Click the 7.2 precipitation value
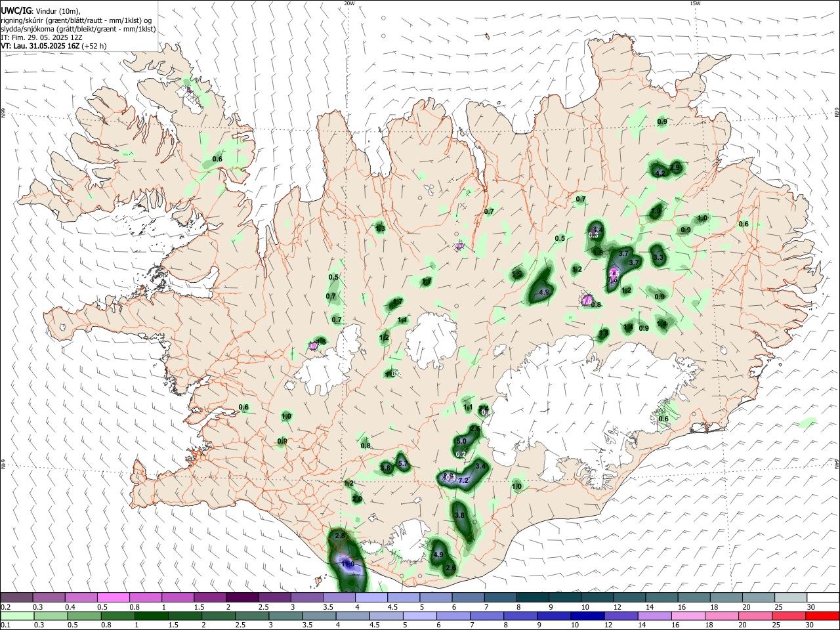This screenshot has height=630, width=840. (x=463, y=480)
